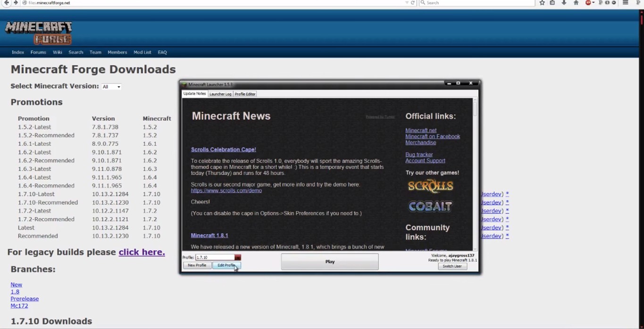The width and height of the screenshot is (644, 329).
Task: Click the Play button in launcher
Action: tap(330, 262)
